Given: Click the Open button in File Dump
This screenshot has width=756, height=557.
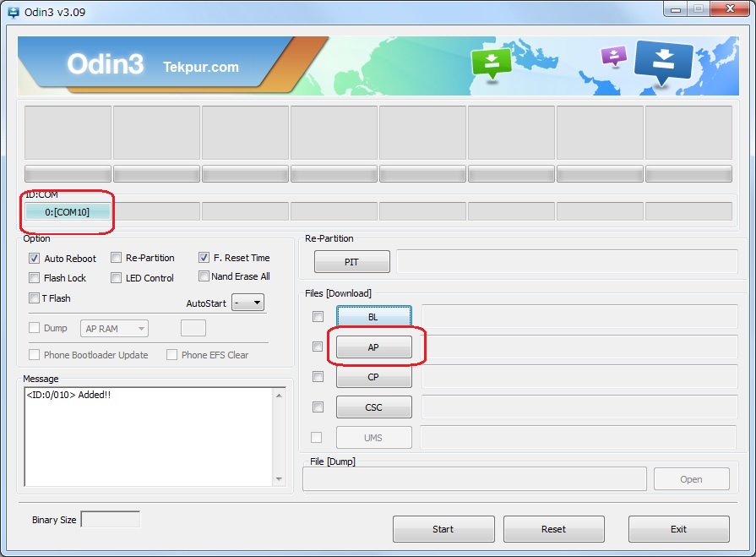Looking at the screenshot, I should click(692, 479).
